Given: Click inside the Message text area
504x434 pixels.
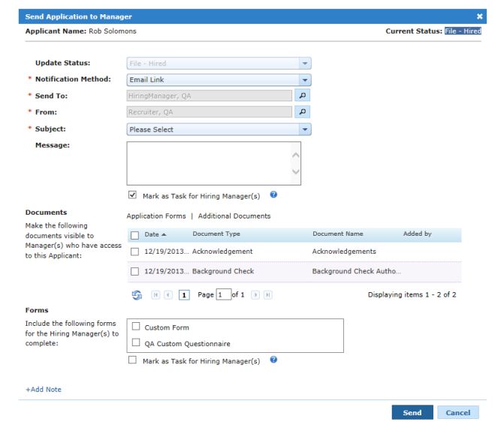Looking at the screenshot, I should 214,163.
